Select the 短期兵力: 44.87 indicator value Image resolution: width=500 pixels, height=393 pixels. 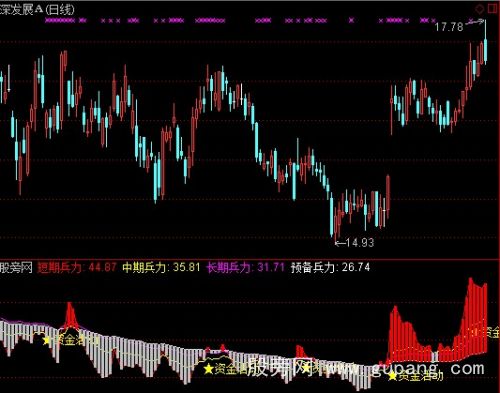pyautogui.click(x=77, y=267)
